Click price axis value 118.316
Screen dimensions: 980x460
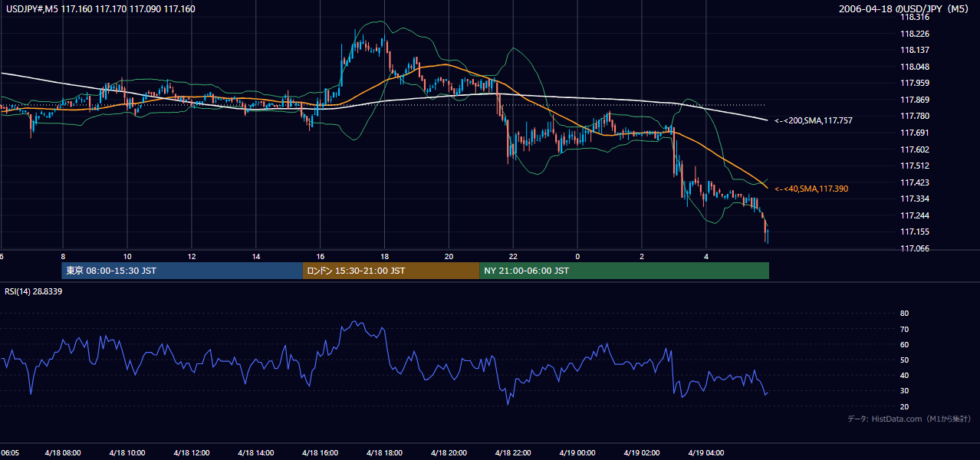[915, 17]
